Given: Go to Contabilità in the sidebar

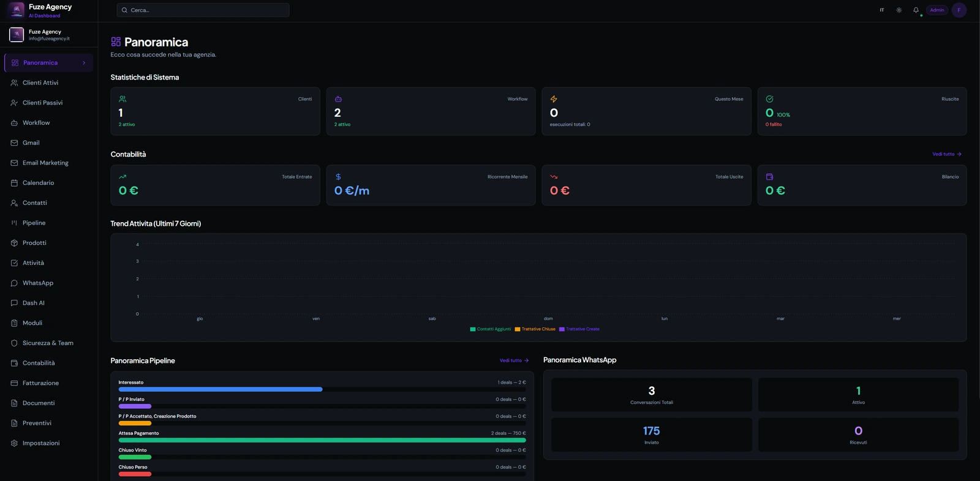Looking at the screenshot, I should pos(49,363).
